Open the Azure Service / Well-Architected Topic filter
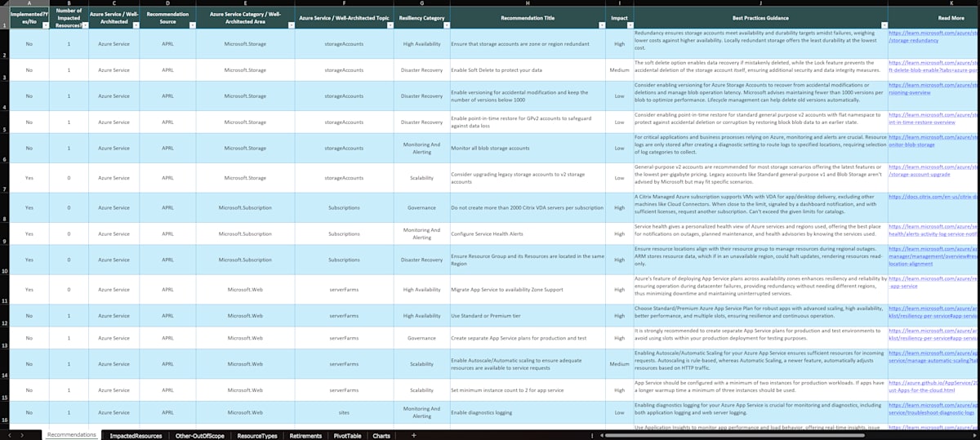 pyautogui.click(x=388, y=25)
